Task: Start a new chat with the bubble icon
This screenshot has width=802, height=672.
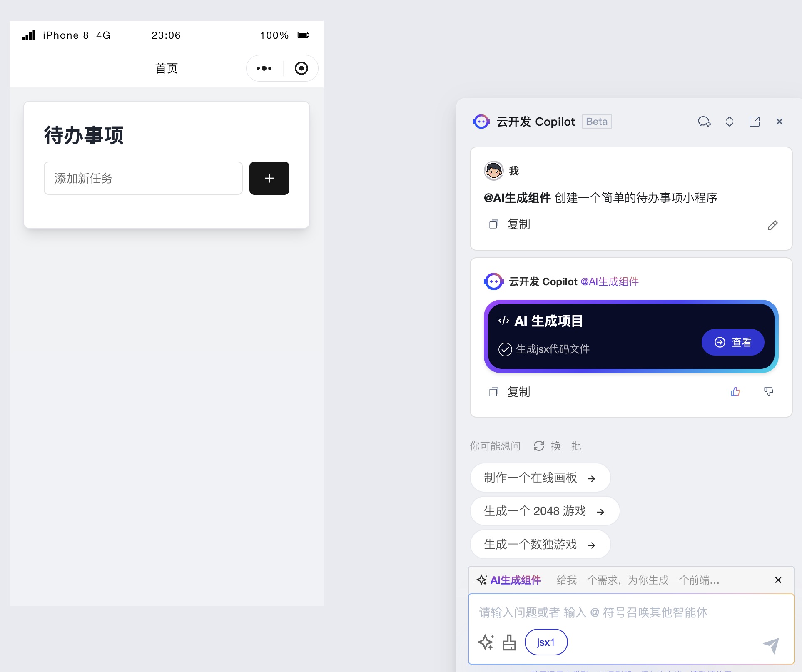Action: (x=704, y=122)
